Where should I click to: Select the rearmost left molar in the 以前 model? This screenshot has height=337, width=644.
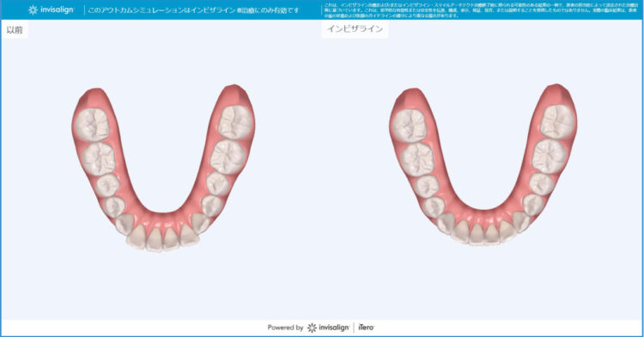(x=91, y=125)
